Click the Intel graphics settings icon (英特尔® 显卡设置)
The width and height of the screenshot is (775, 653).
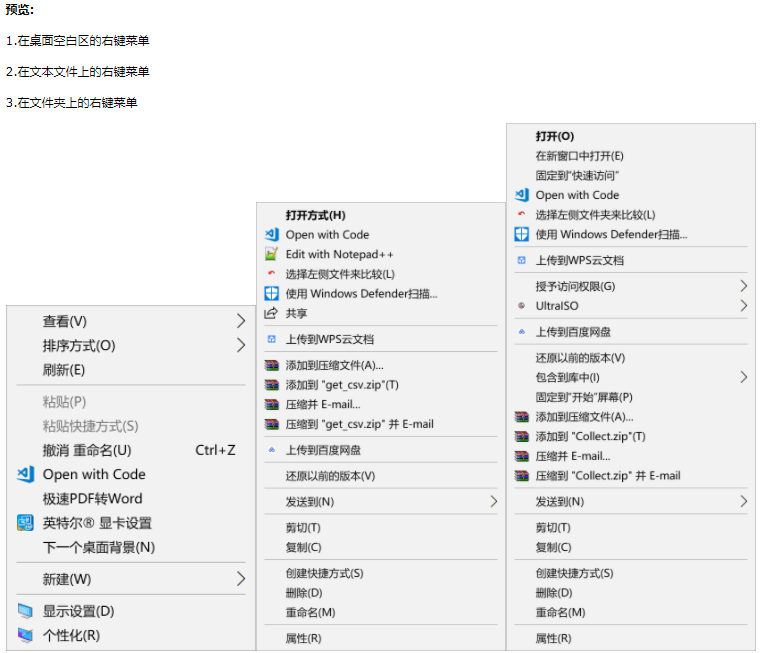tap(25, 522)
